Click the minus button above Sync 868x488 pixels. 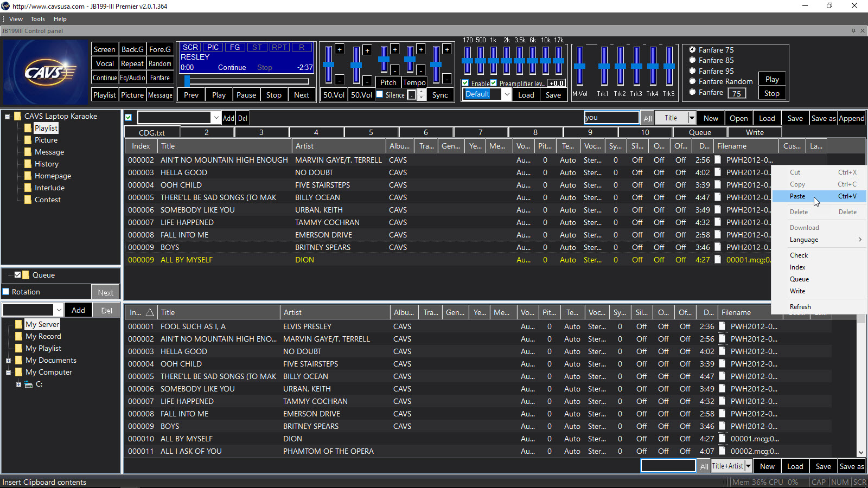tap(447, 79)
